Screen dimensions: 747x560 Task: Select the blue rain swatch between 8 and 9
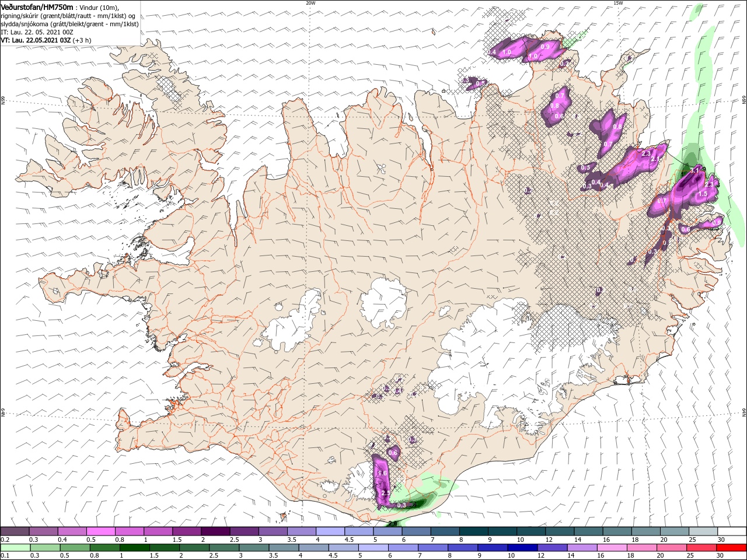pyautogui.click(x=462, y=548)
